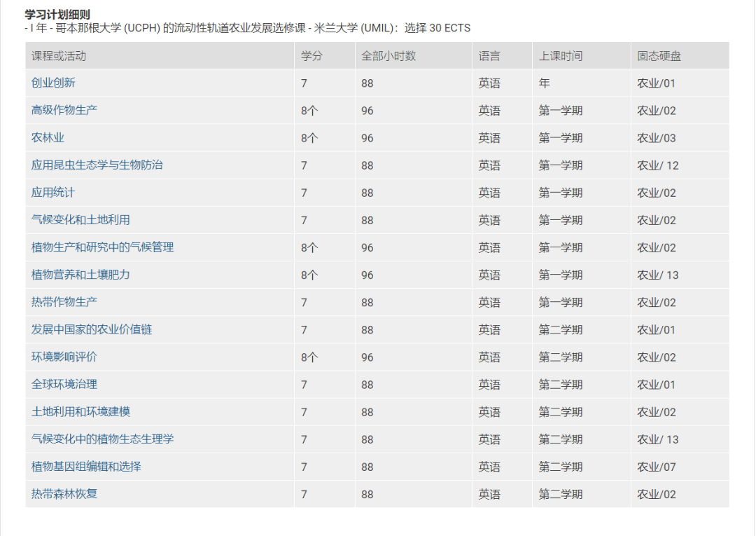The image size is (756, 536).
Task: Click 农业/ 13 in the 气候变化中的植物生态生理学 row
Action: [x=657, y=439]
